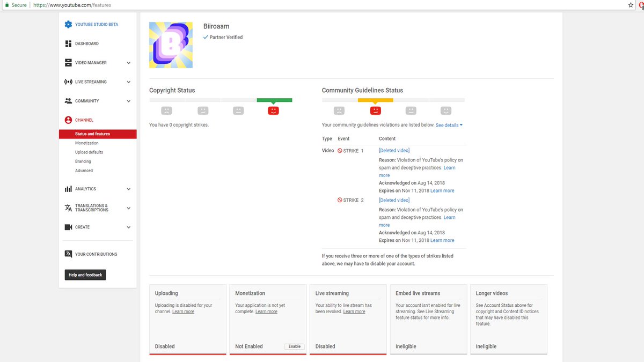Click the red community guidelines status face
The width and height of the screenshot is (644, 362).
pos(375,110)
